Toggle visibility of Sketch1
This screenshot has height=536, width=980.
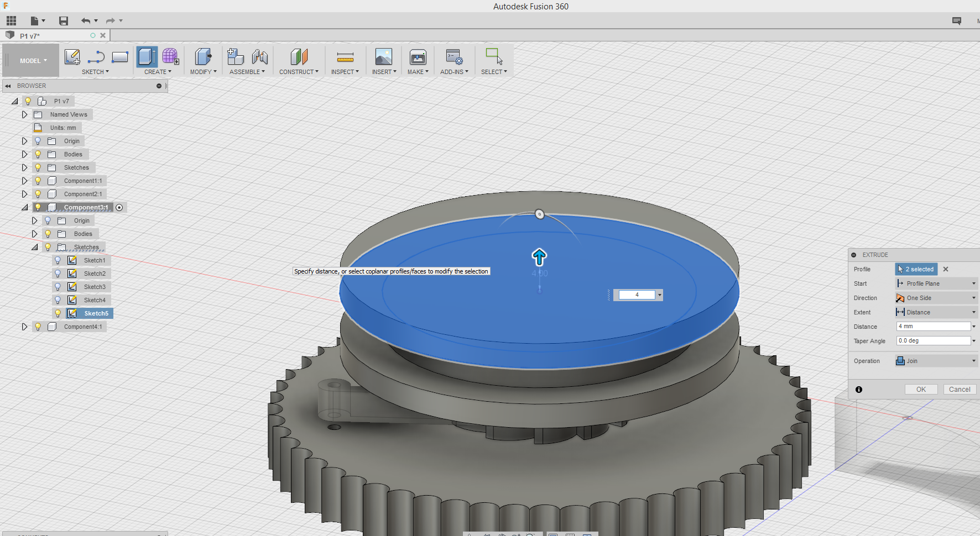click(x=58, y=260)
